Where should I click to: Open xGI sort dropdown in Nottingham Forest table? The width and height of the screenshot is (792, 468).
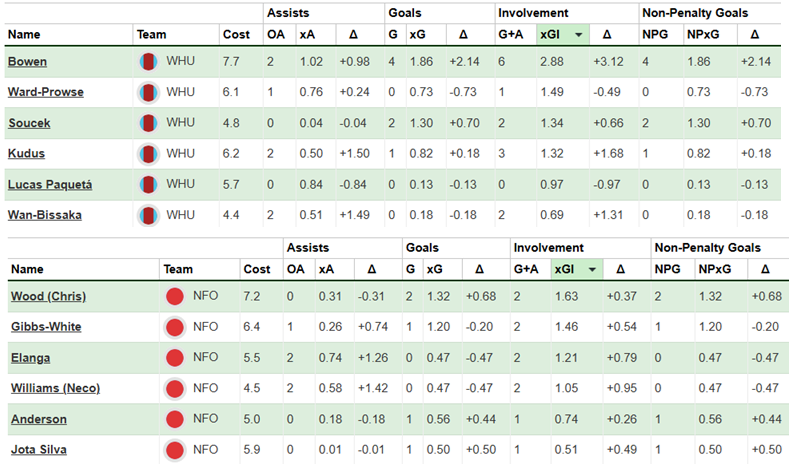coord(595,269)
